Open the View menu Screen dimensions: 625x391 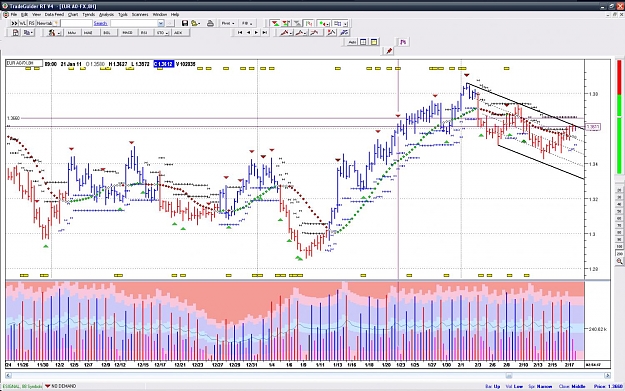(x=36, y=14)
